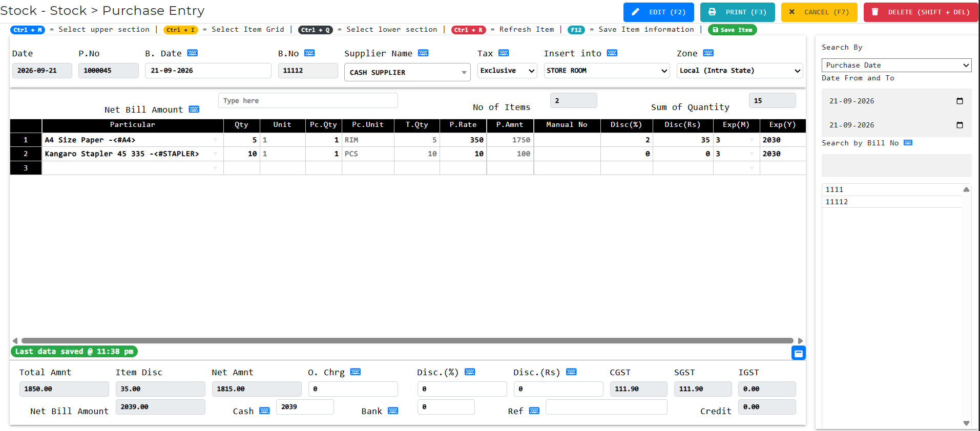Click keyboard icon beside Search by Bill No
The width and height of the screenshot is (980, 431).
[x=908, y=143]
